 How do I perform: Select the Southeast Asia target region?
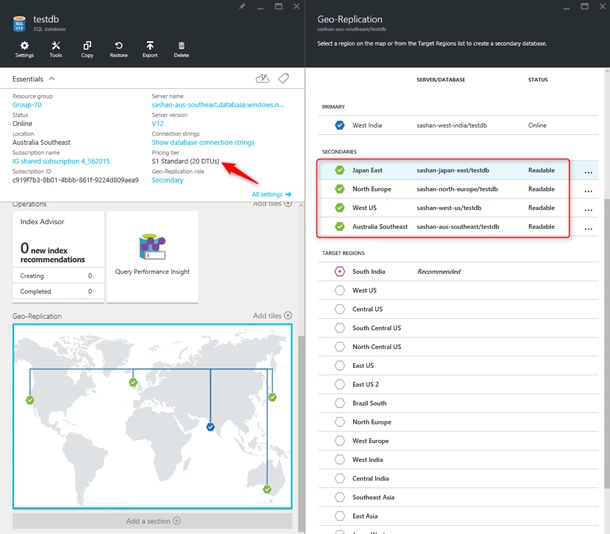(x=458, y=497)
